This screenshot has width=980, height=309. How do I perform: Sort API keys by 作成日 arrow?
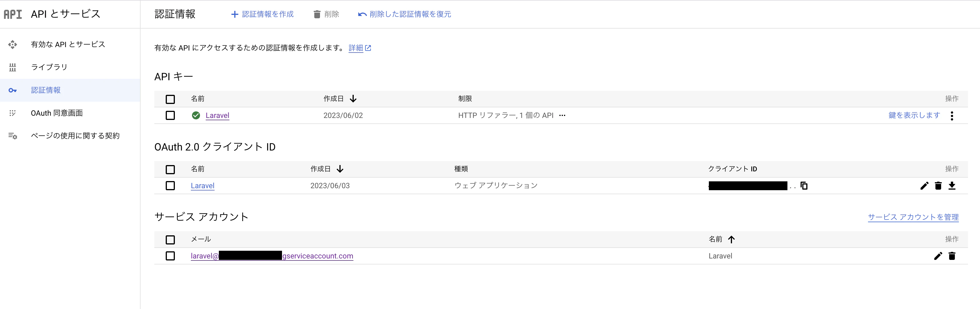click(x=353, y=99)
